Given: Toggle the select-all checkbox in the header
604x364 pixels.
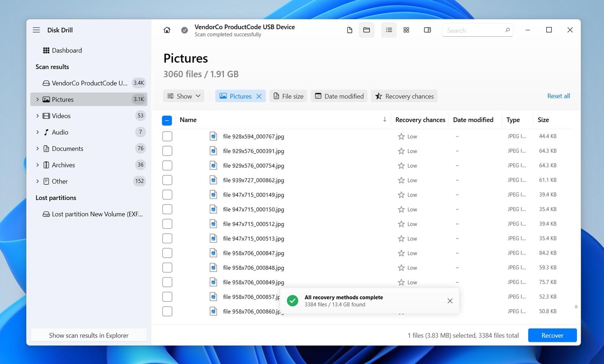Looking at the screenshot, I should [167, 120].
